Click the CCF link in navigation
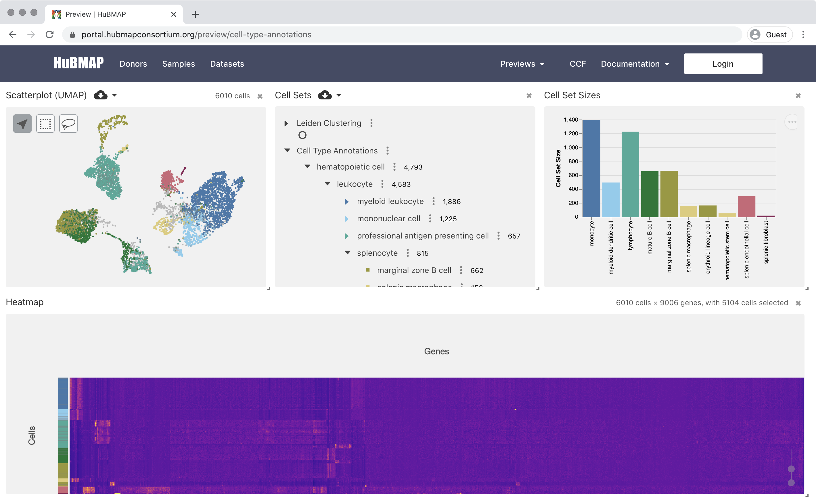 click(x=578, y=64)
